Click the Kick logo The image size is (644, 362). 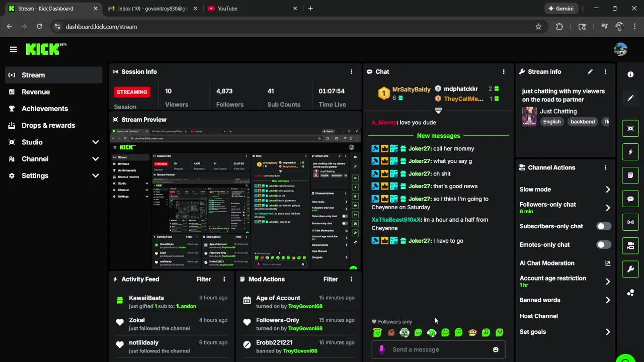coord(45,49)
